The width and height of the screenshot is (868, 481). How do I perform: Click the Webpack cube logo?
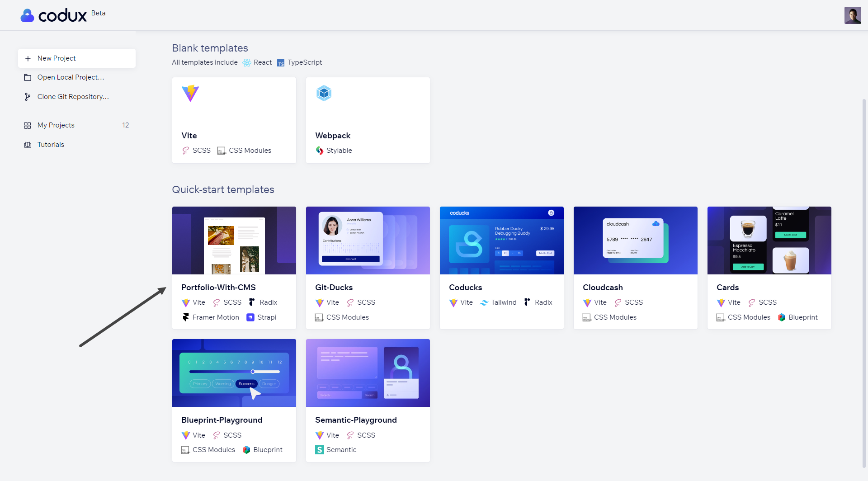(x=324, y=93)
